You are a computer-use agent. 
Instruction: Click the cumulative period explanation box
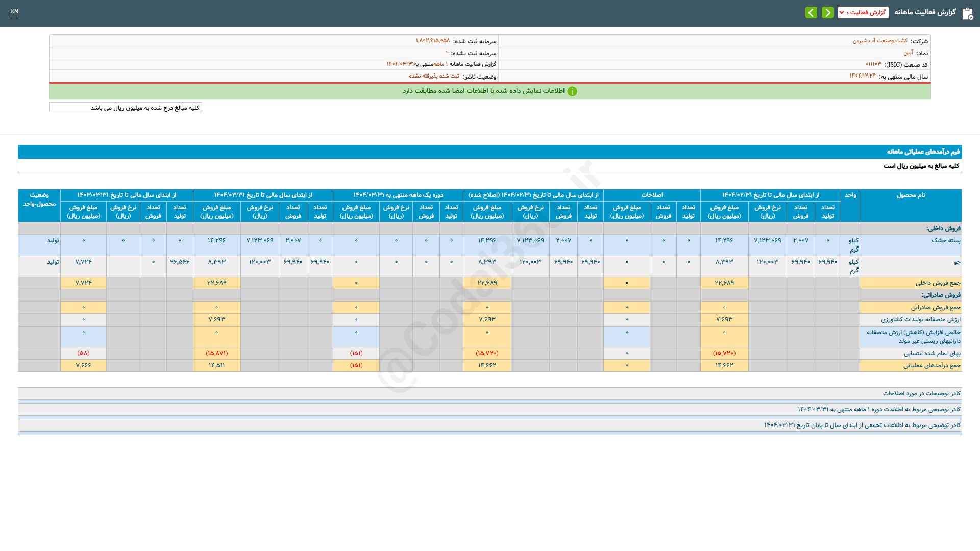point(862,425)
